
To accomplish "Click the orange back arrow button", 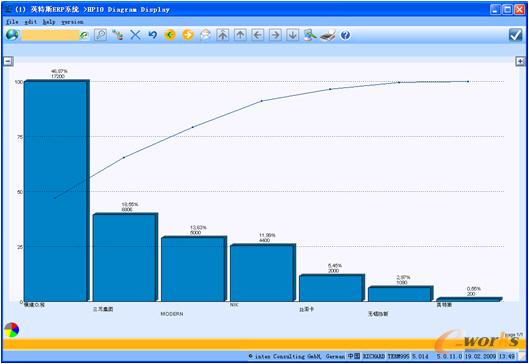I will coord(170,35).
